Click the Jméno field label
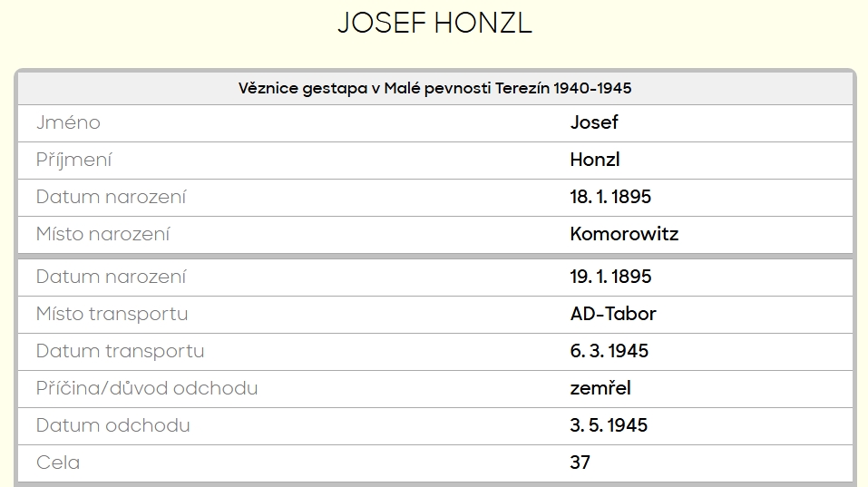868x487 pixels. pos(68,122)
